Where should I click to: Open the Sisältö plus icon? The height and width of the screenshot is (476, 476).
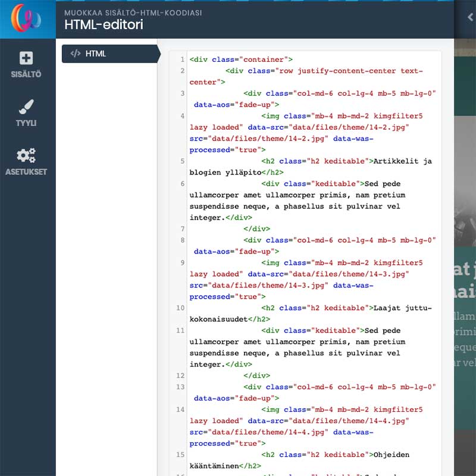[x=26, y=58]
